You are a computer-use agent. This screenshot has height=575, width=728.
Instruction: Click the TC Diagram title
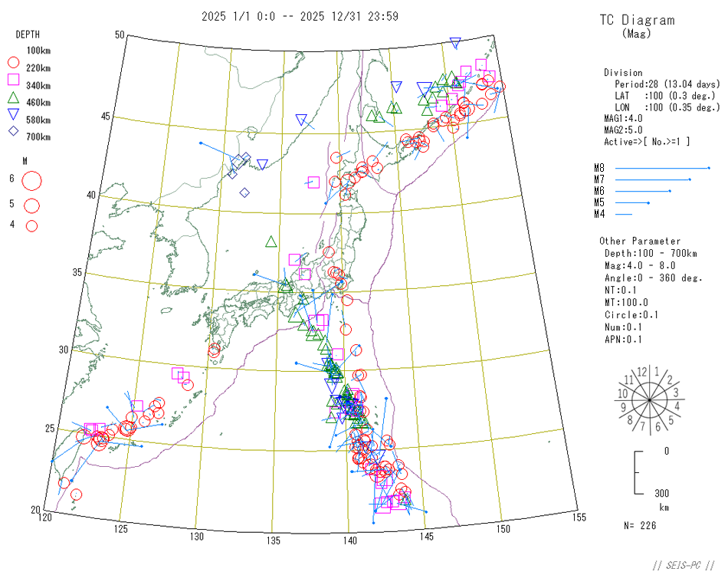click(637, 21)
